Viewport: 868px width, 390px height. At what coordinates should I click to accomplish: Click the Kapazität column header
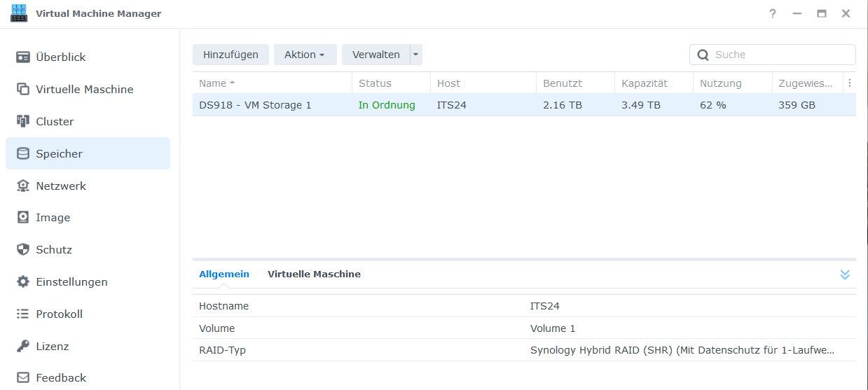click(654, 83)
